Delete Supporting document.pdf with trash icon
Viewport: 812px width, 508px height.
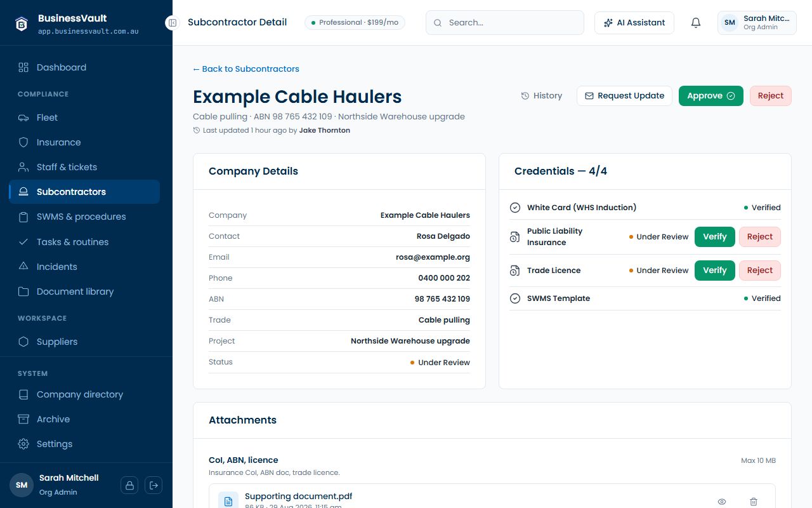[754, 502]
